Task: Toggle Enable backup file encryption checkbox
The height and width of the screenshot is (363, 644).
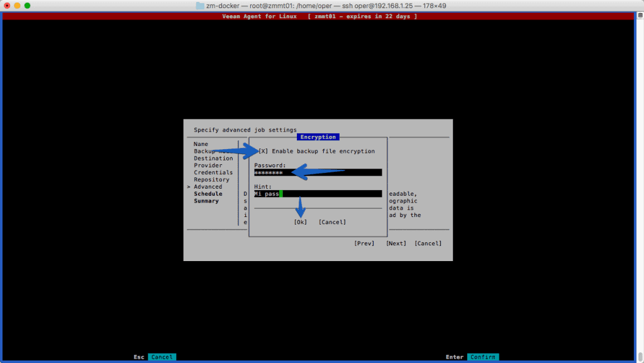Action: (x=264, y=151)
